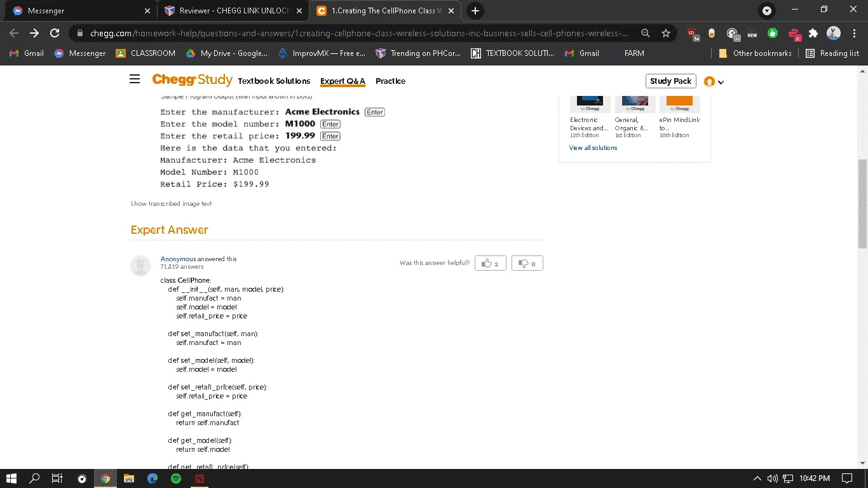Open the red extension with X badge
Image resolution: width=868 pixels, height=488 pixels.
point(794,34)
